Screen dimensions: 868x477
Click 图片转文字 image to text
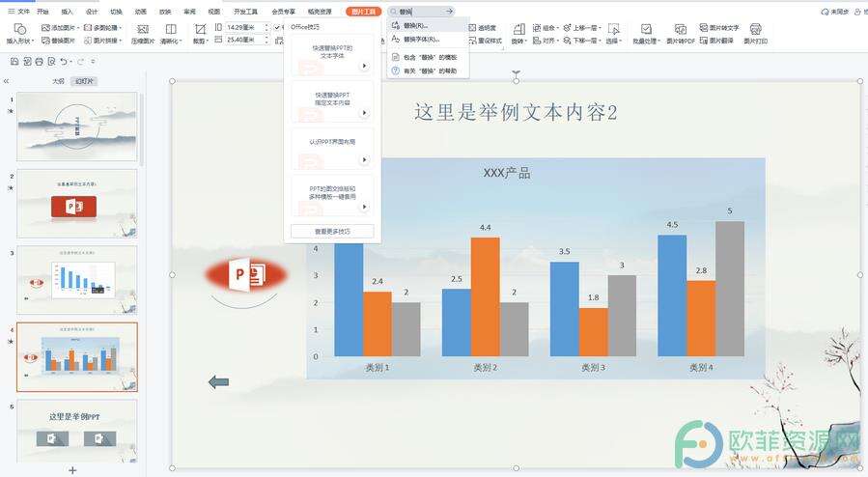[x=719, y=28]
